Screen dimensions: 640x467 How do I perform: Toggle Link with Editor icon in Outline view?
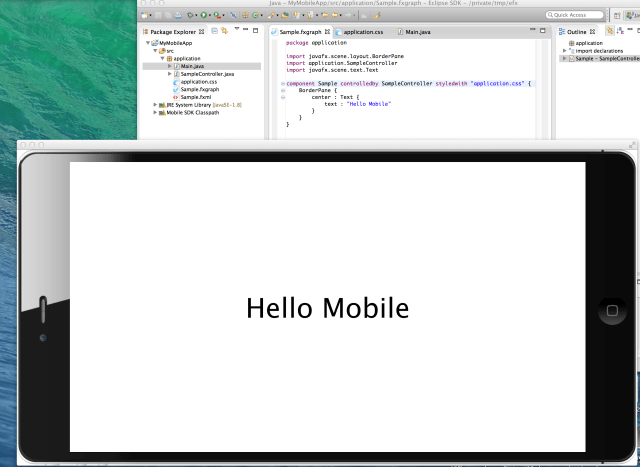(x=610, y=30)
